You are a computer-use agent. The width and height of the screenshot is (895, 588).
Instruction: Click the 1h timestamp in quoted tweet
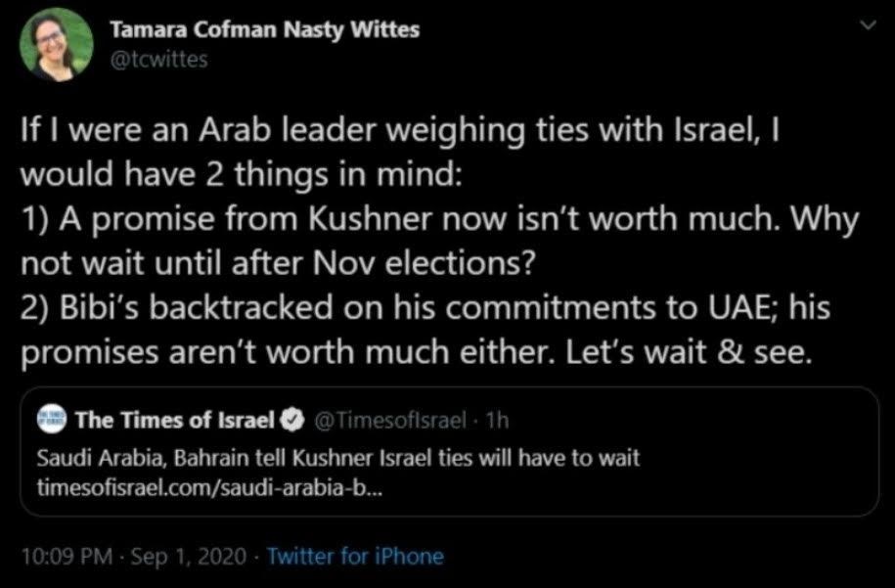point(497,421)
